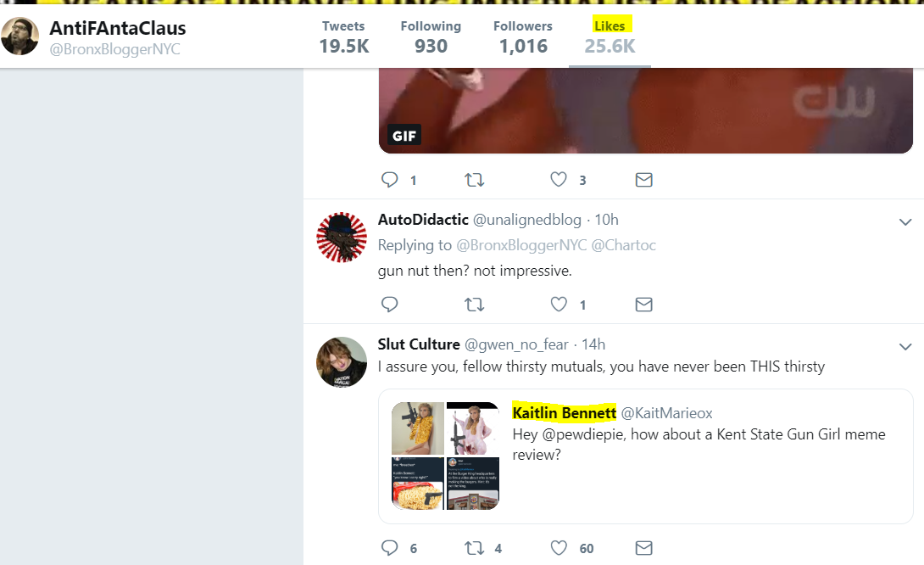Image resolution: width=924 pixels, height=565 pixels.
Task: Reply to the Slut Culture tweet
Action: click(x=389, y=548)
